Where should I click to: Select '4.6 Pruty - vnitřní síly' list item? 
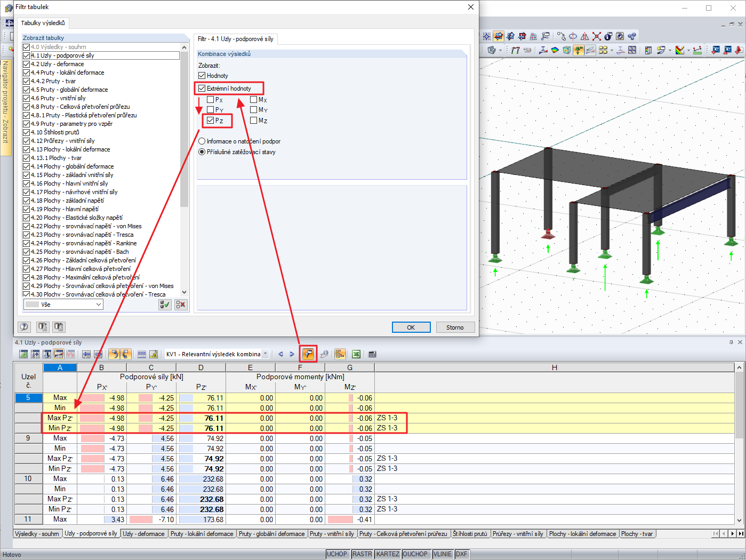click(x=58, y=98)
